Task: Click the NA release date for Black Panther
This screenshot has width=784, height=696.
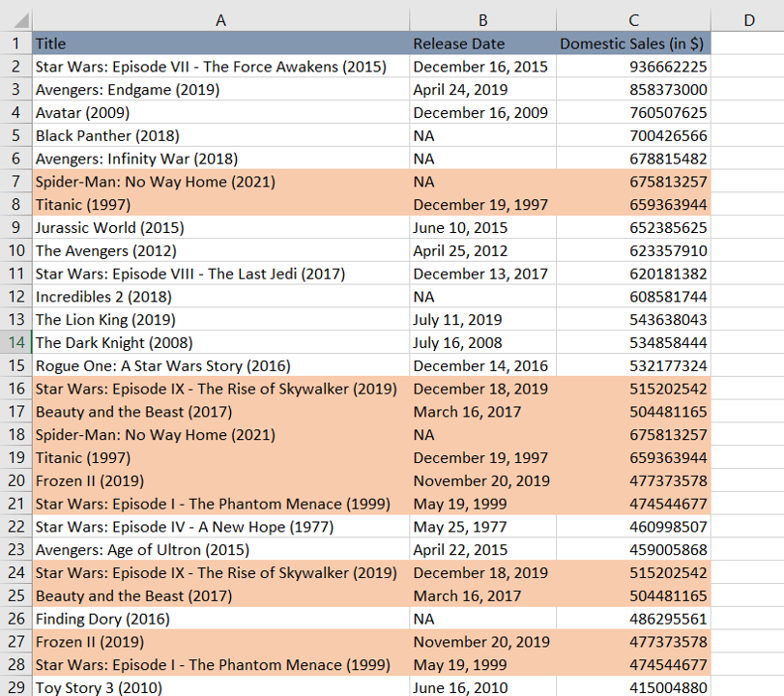Action: point(482,135)
